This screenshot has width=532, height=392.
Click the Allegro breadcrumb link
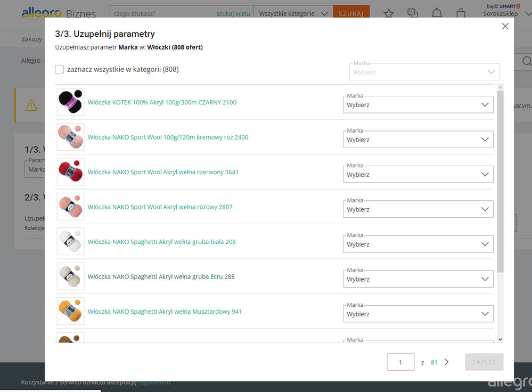coord(31,60)
